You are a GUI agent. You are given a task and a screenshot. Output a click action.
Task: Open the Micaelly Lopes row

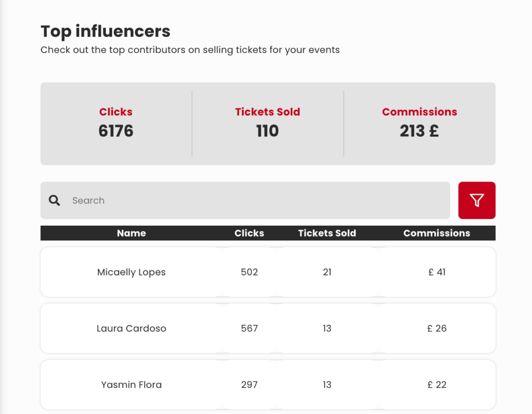pyautogui.click(x=268, y=272)
